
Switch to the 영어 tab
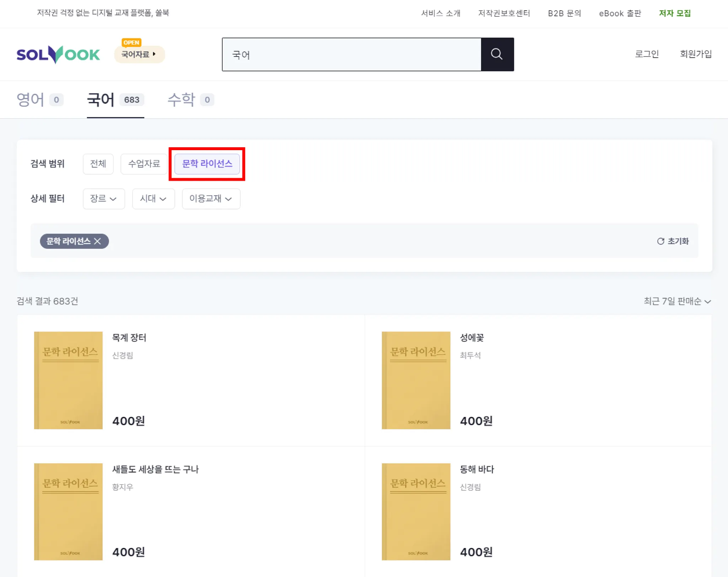[40, 100]
